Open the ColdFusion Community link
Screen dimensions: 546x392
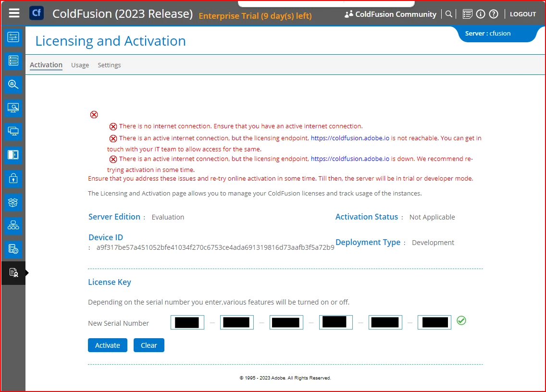(396, 14)
